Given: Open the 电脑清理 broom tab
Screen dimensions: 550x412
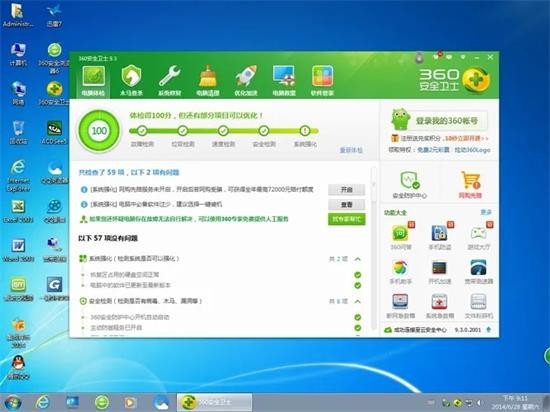Looking at the screenshot, I should coord(208,80).
